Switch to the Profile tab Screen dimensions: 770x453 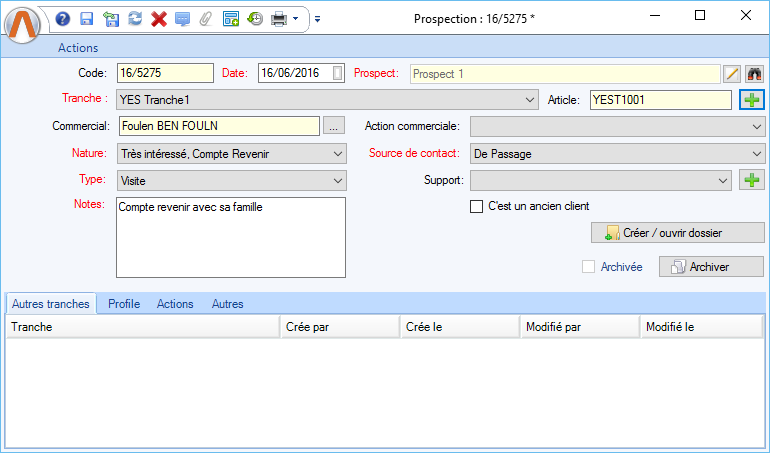[x=124, y=304]
